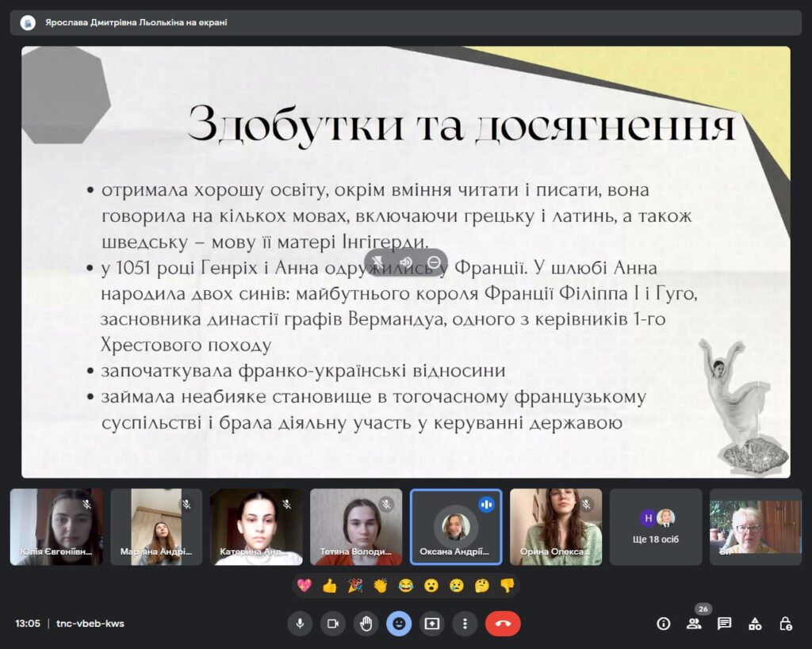
Task: Remove the presentation using the minus icon
Action: click(433, 262)
